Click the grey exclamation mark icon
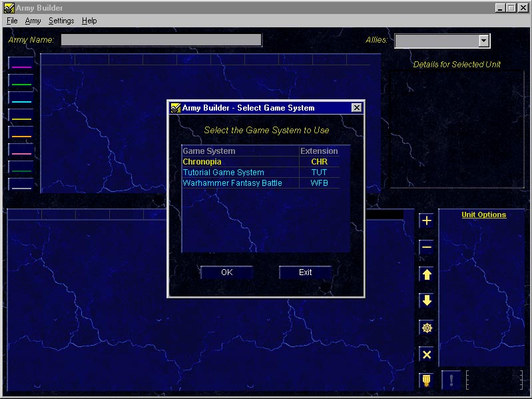Screen dimensions: 532x399 click(x=451, y=380)
